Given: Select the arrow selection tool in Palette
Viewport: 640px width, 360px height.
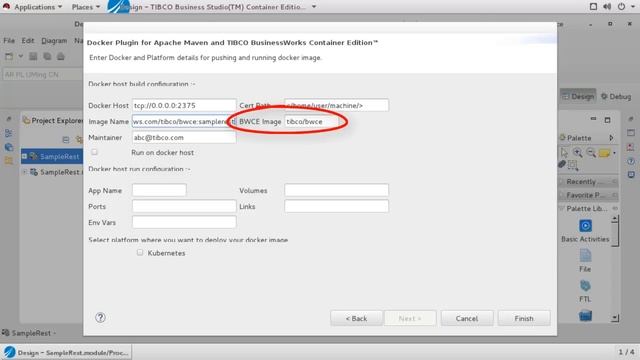Looking at the screenshot, I should click(x=564, y=153).
